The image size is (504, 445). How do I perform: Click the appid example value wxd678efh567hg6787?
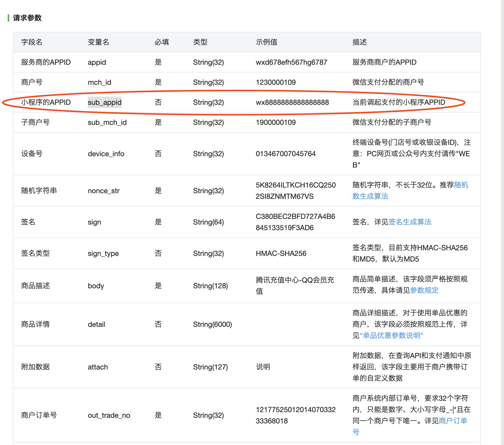click(x=291, y=62)
